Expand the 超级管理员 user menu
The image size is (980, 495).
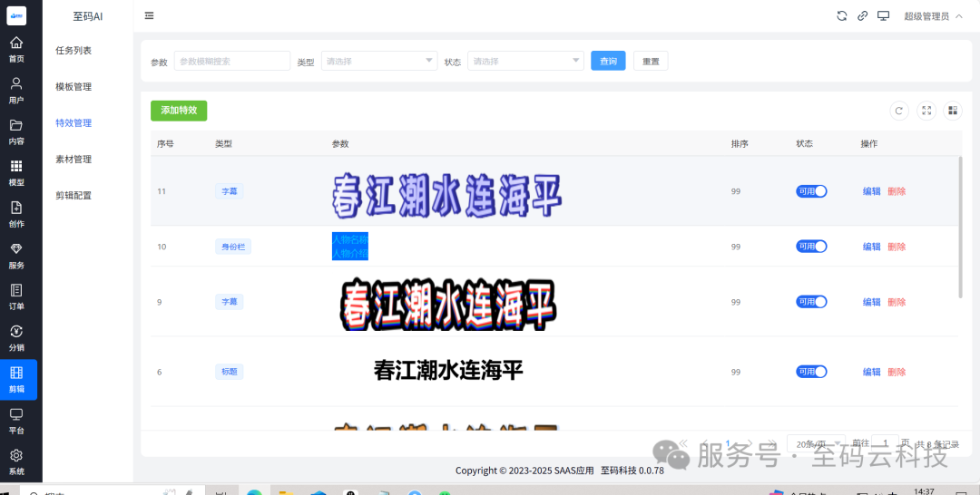(933, 16)
